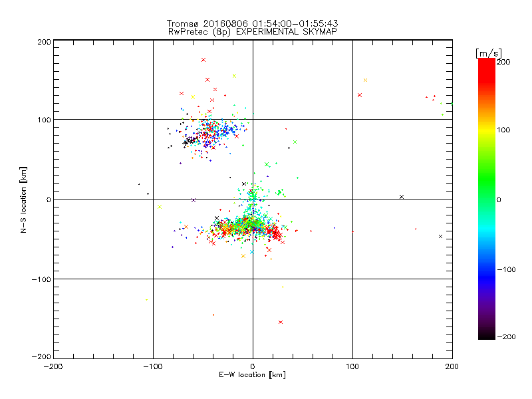Select the '-100' tick on N-S axis
Viewport: 532px width, 399px height.
point(41,279)
